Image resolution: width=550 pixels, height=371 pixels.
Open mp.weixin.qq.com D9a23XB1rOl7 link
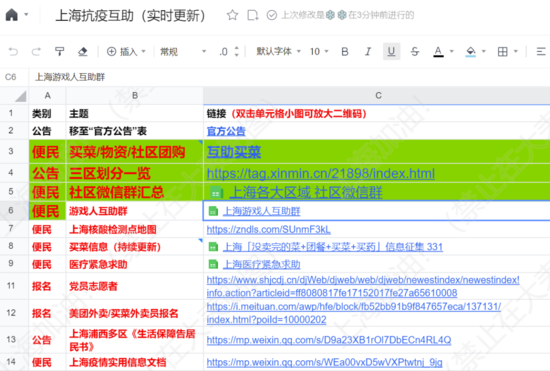coord(329,340)
